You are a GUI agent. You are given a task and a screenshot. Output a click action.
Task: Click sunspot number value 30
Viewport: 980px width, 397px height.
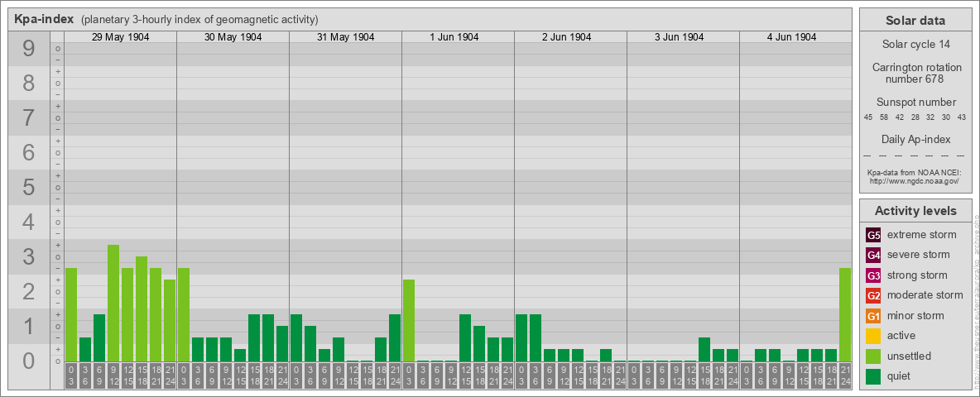click(946, 117)
